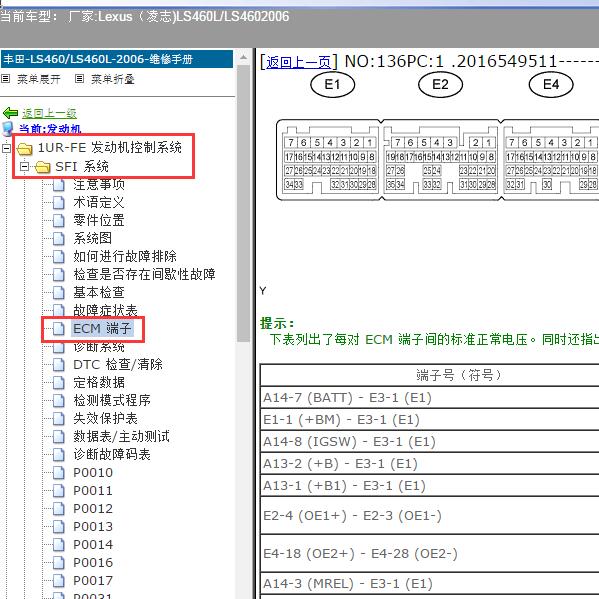Open 如何进行故障排除 in the tree
Viewport: 599px width, 599px height.
125,256
